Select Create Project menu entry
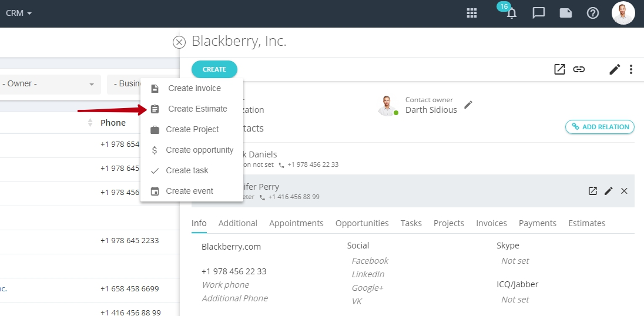 click(192, 129)
